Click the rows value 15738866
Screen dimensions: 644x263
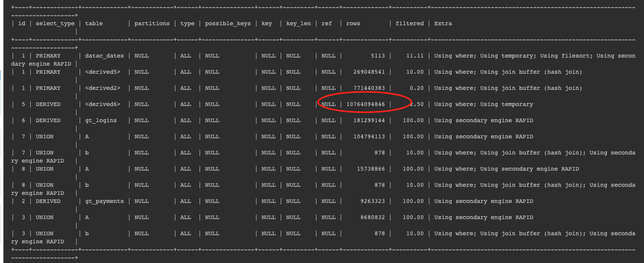tap(370, 169)
